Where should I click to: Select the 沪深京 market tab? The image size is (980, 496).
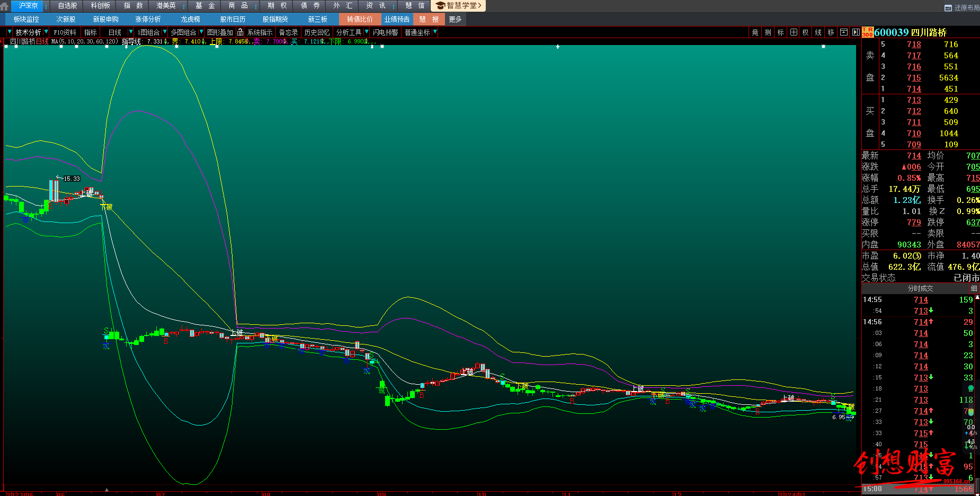pyautogui.click(x=28, y=6)
